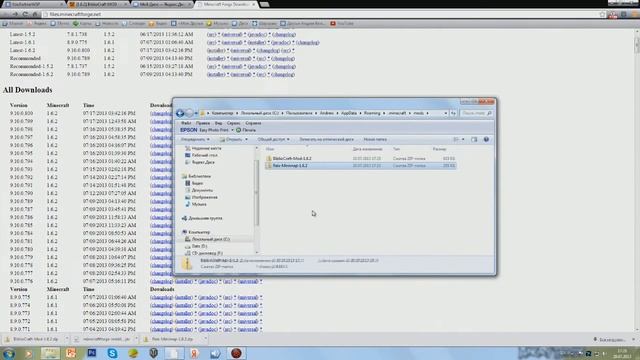Open the red recorder app on taskbar
640x360 pixels.
coord(236,353)
